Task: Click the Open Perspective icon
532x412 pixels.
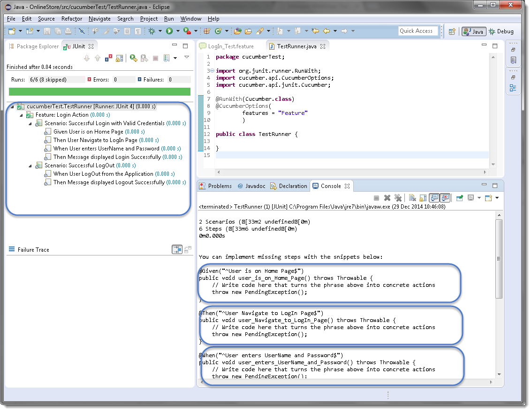Action: pyautogui.click(x=452, y=31)
